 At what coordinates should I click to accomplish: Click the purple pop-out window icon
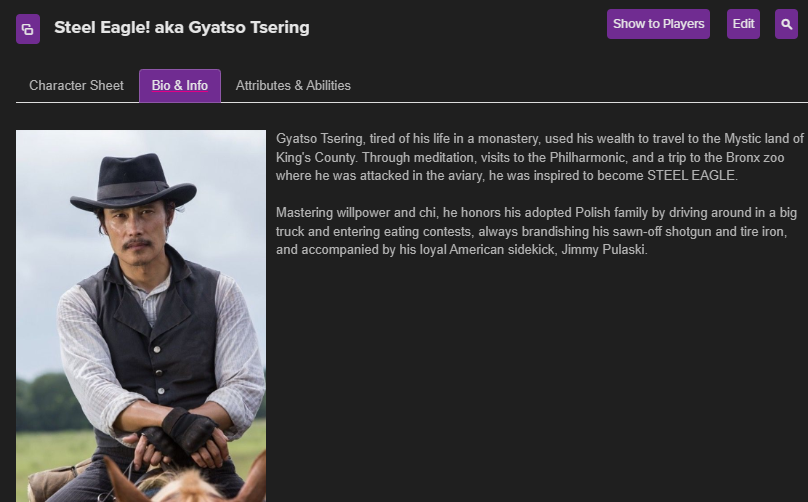point(28,28)
